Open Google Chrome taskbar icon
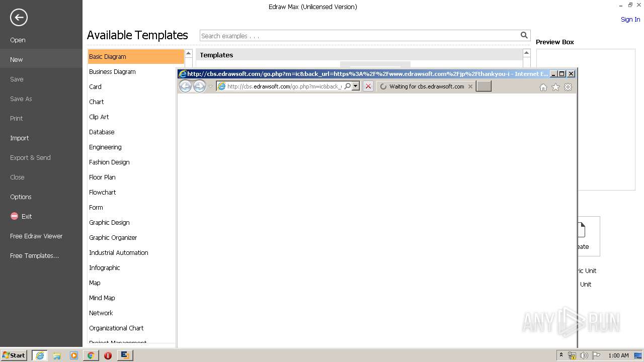644x362 pixels. [x=91, y=355]
